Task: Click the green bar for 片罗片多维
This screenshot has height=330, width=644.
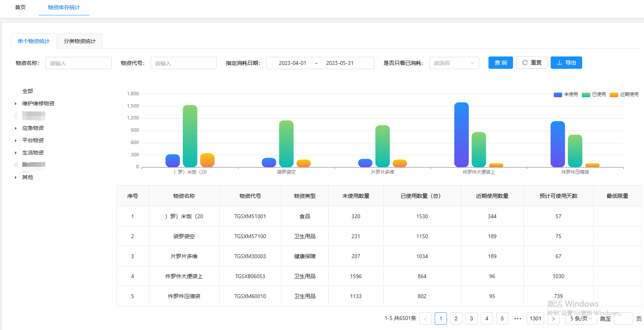Action: coord(382,146)
